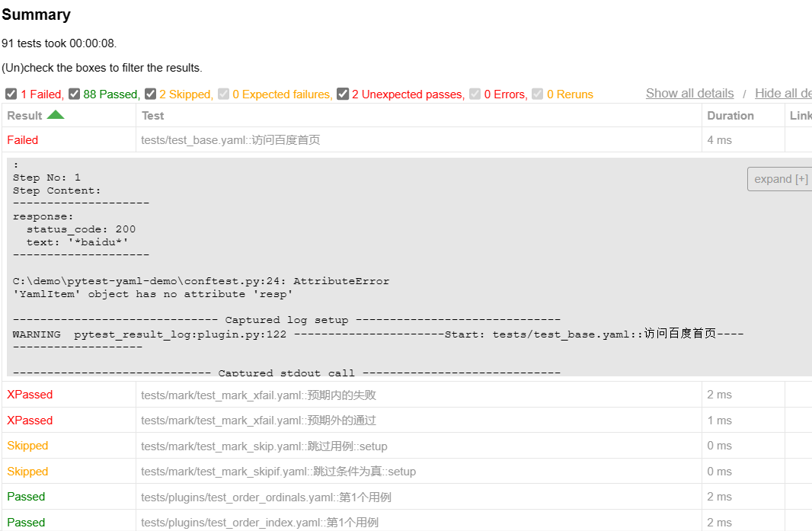Click test name tests/test_base.yaml::访问百度首页
812x531 pixels.
coord(231,140)
